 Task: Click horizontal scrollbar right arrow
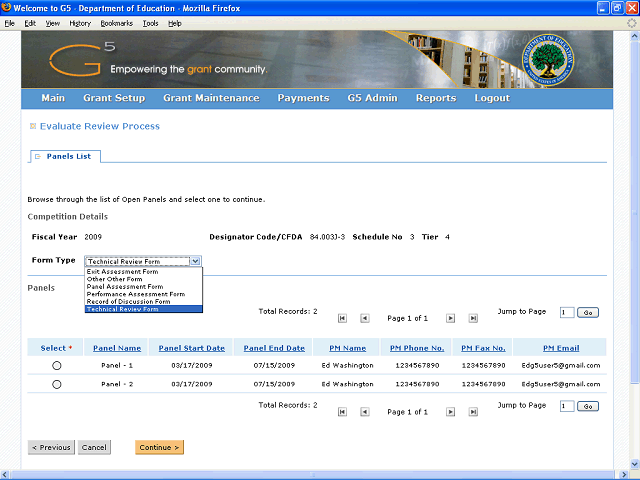624,475
